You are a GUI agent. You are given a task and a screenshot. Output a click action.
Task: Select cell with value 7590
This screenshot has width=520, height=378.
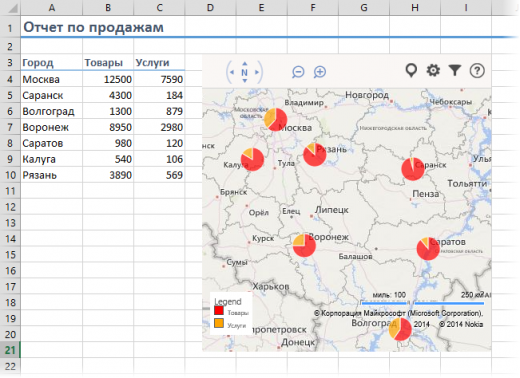159,79
